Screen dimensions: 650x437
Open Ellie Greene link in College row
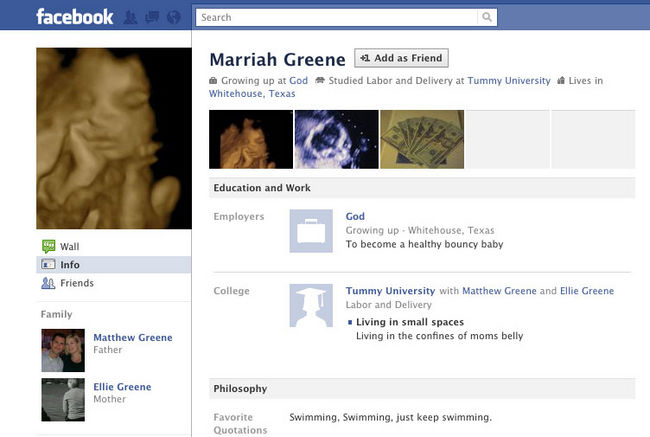click(x=587, y=291)
